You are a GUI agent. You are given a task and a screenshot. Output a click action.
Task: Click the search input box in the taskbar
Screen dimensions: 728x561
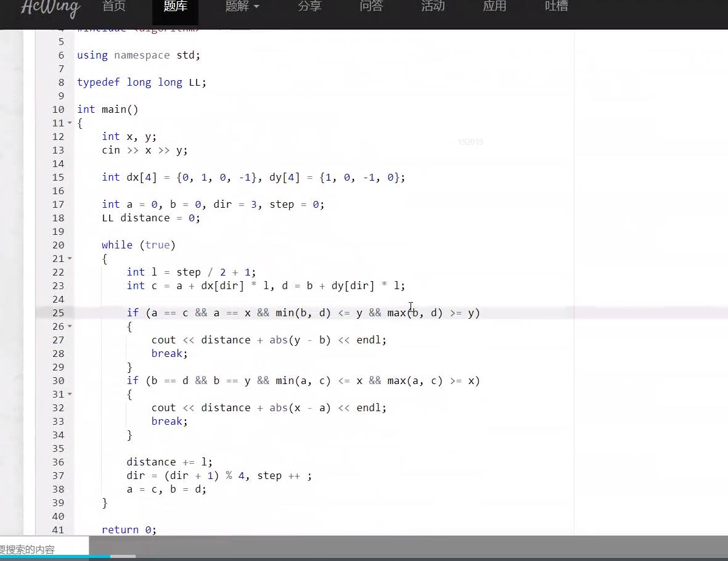tap(43, 549)
